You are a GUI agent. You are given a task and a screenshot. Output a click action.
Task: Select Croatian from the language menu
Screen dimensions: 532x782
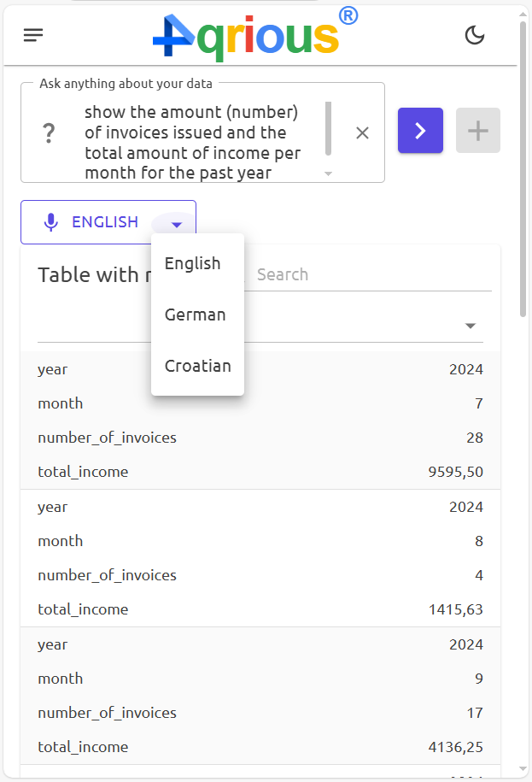pos(197,366)
